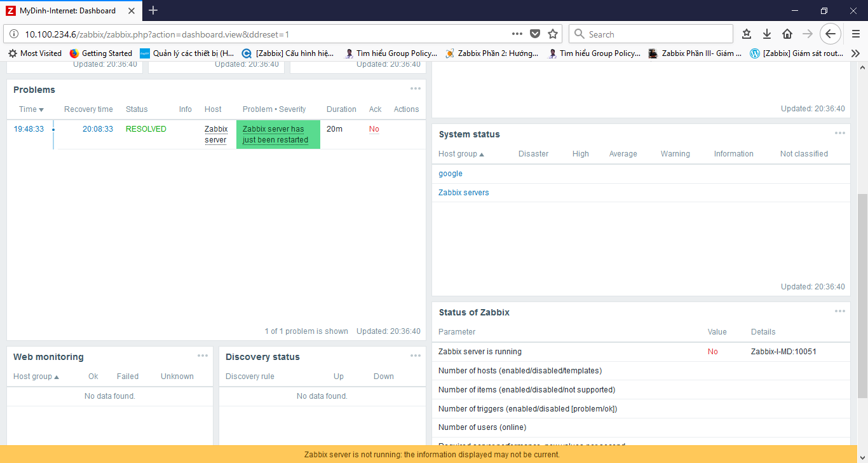Bookmark this page with the star icon
This screenshot has height=463, width=868.
coord(553,34)
